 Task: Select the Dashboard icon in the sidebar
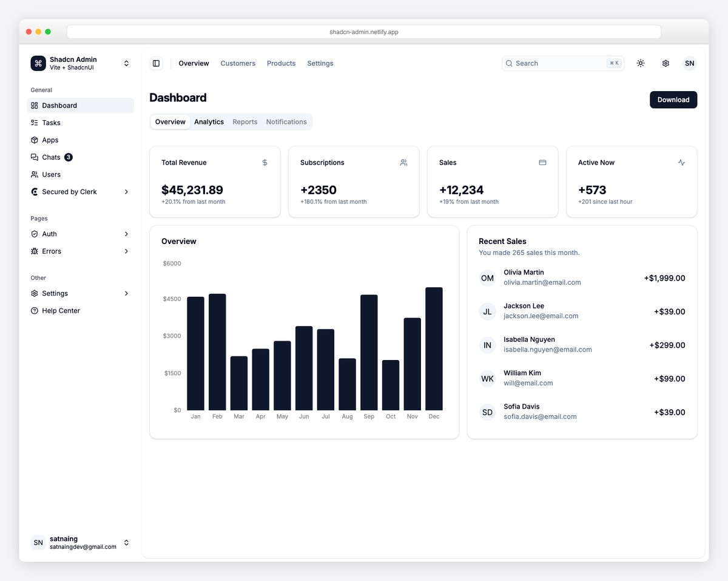35,105
